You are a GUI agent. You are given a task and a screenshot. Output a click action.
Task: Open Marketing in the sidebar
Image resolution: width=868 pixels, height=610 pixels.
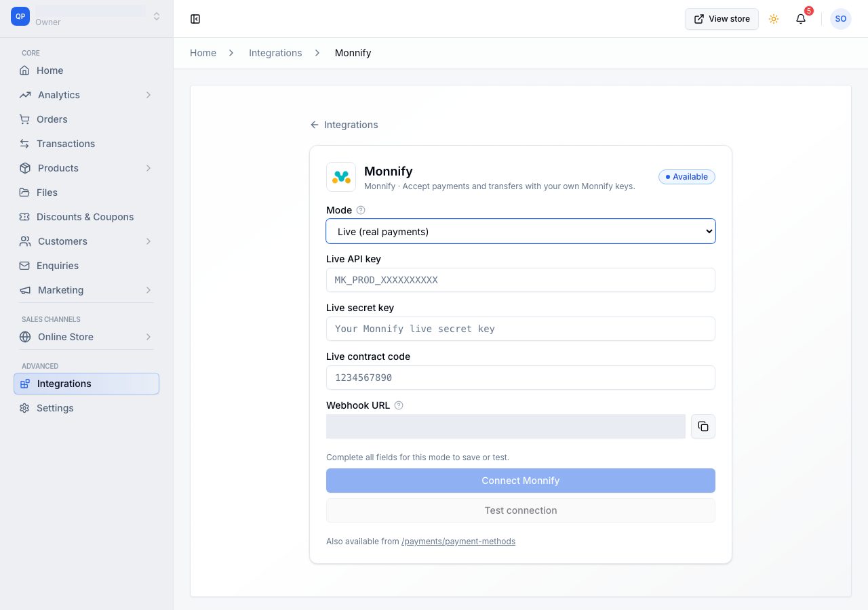[x=86, y=290]
